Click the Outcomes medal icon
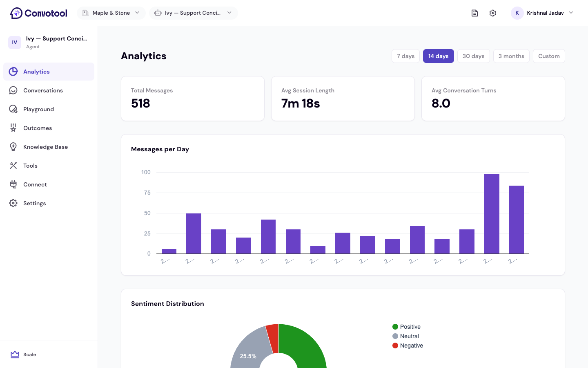Image resolution: width=588 pixels, height=368 pixels. (x=13, y=128)
